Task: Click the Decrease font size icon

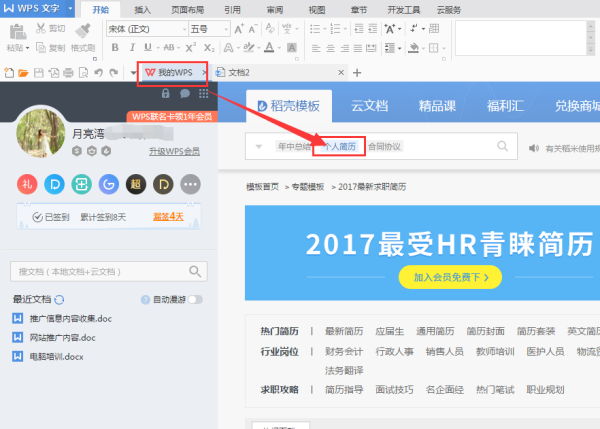Action: (x=253, y=29)
